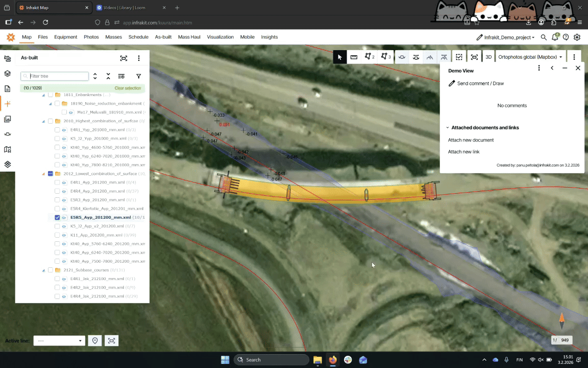The width and height of the screenshot is (588, 368).
Task: Tick checkbox for K11_Ayp_201200_mm.xml
Action: pos(57,235)
